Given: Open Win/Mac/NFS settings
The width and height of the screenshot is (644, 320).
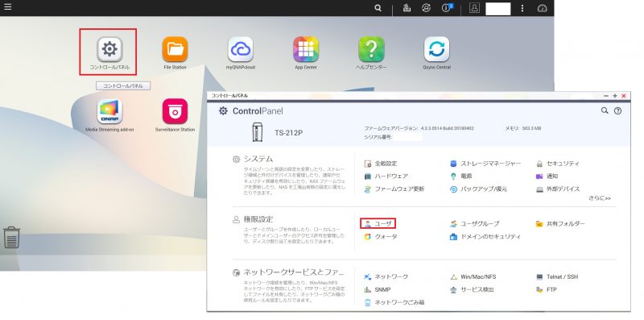Looking at the screenshot, I should tap(473, 276).
